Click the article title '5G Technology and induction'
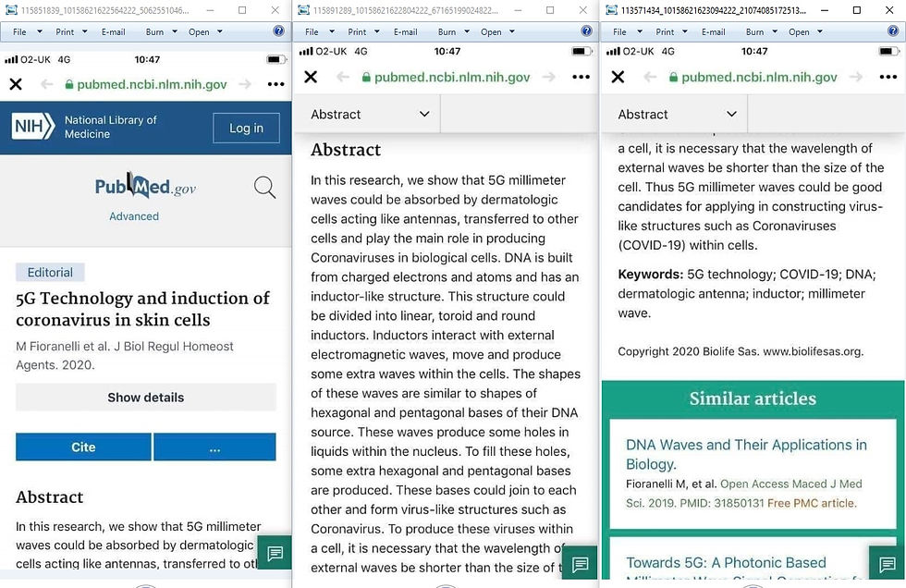This screenshot has width=906, height=588. [142, 309]
